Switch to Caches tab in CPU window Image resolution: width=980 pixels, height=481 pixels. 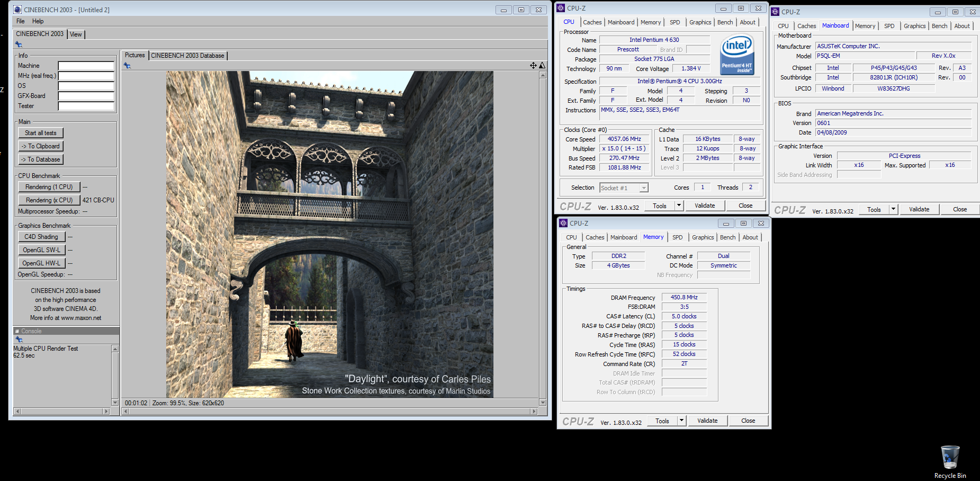592,22
